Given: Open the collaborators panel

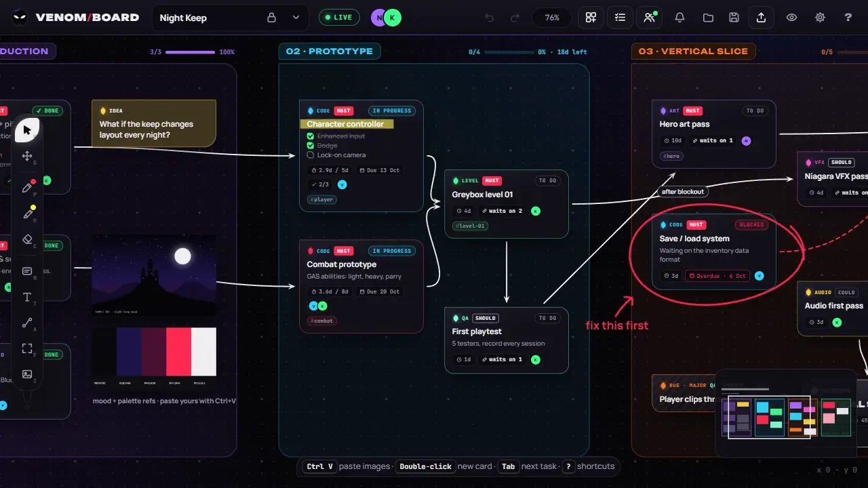Looking at the screenshot, I should 649,18.
